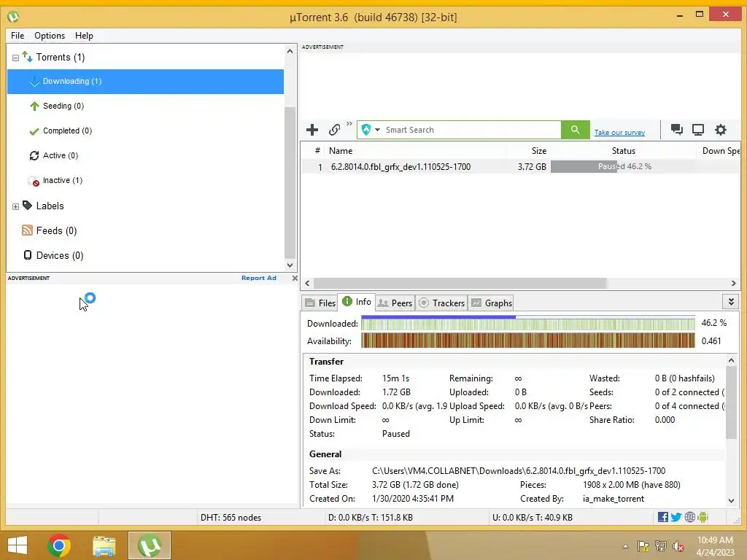Select the Seeding (0) category
747x560 pixels.
click(145, 106)
